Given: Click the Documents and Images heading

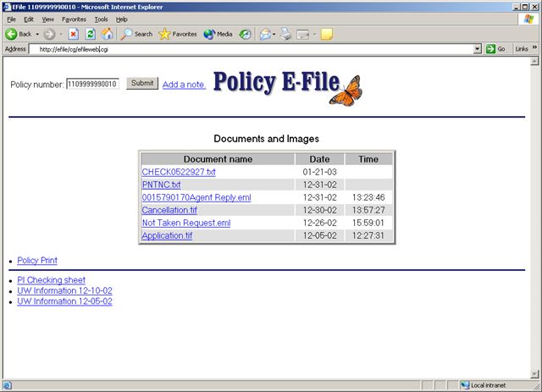Looking at the screenshot, I should [x=266, y=139].
